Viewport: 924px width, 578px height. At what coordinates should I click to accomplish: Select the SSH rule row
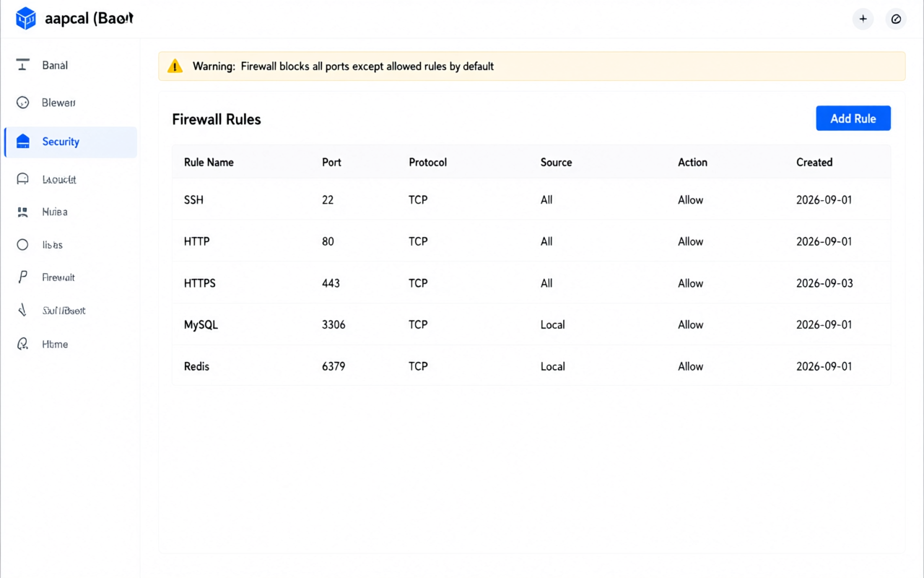(531, 200)
